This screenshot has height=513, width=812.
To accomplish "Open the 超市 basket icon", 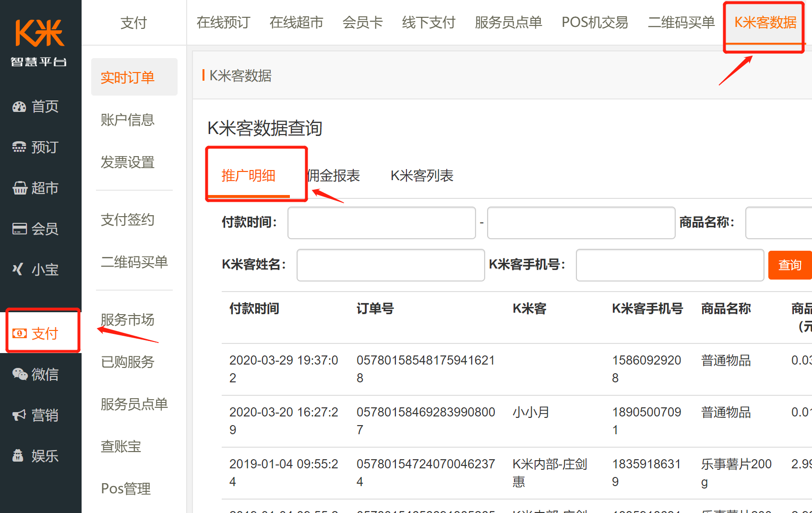I will 20,188.
